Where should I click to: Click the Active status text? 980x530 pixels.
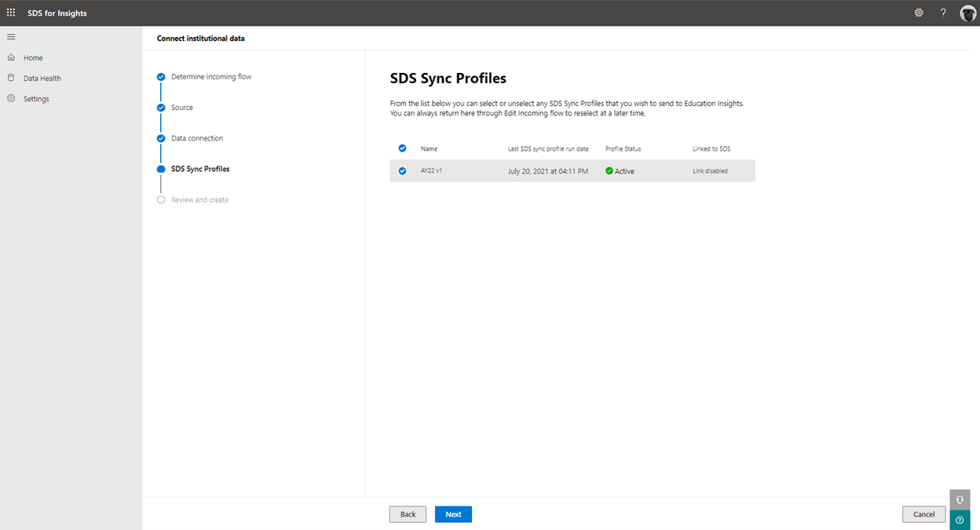pyautogui.click(x=624, y=171)
